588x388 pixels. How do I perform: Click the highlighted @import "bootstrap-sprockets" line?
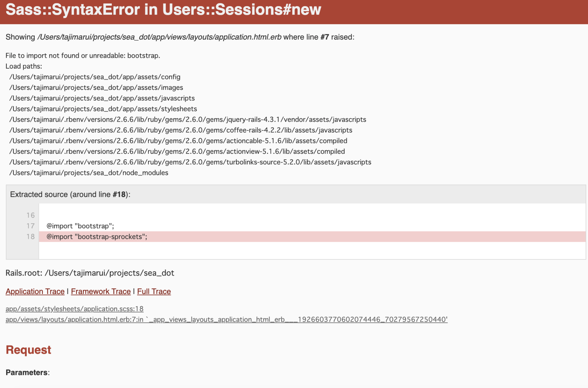(x=312, y=237)
